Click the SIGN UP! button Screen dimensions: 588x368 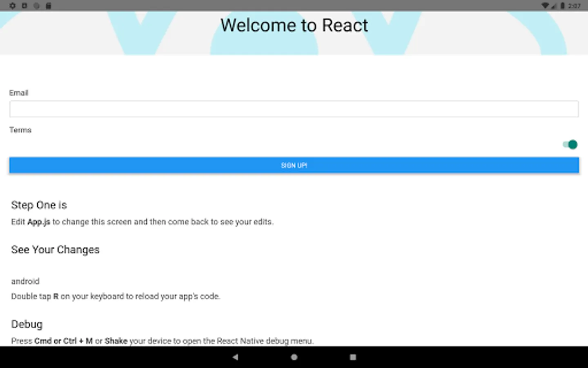click(x=294, y=165)
